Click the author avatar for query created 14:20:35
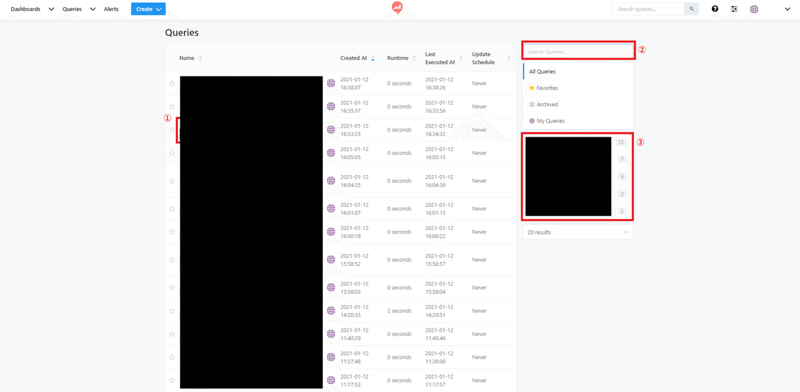This screenshot has height=392, width=800. coord(331,310)
